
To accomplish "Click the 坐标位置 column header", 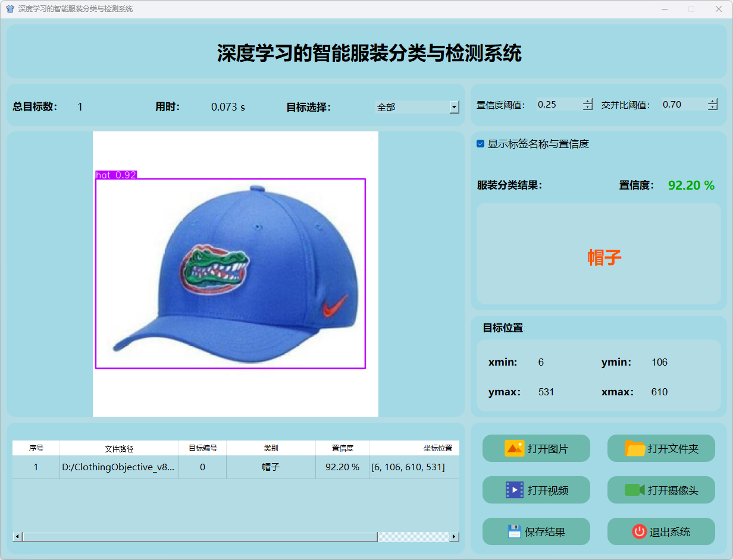I will tap(414, 448).
